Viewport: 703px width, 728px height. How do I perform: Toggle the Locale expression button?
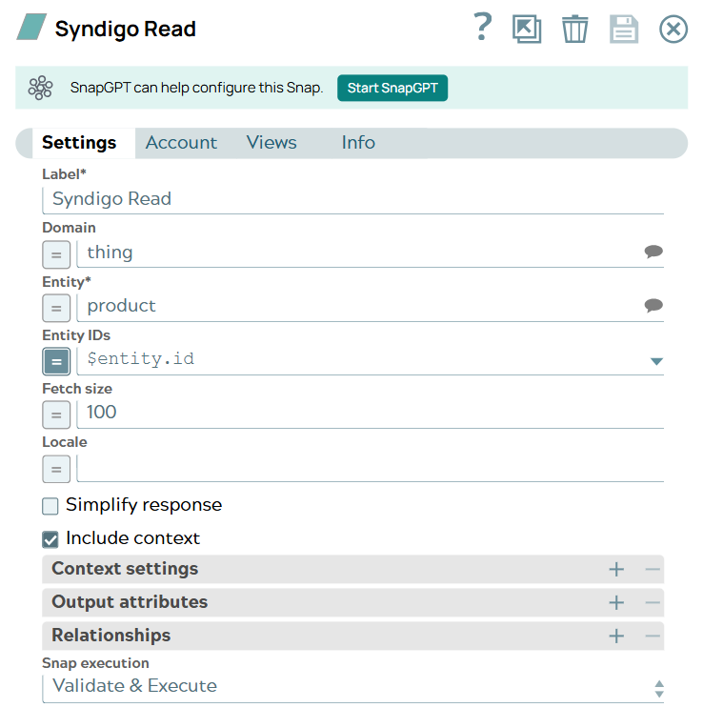(x=56, y=469)
